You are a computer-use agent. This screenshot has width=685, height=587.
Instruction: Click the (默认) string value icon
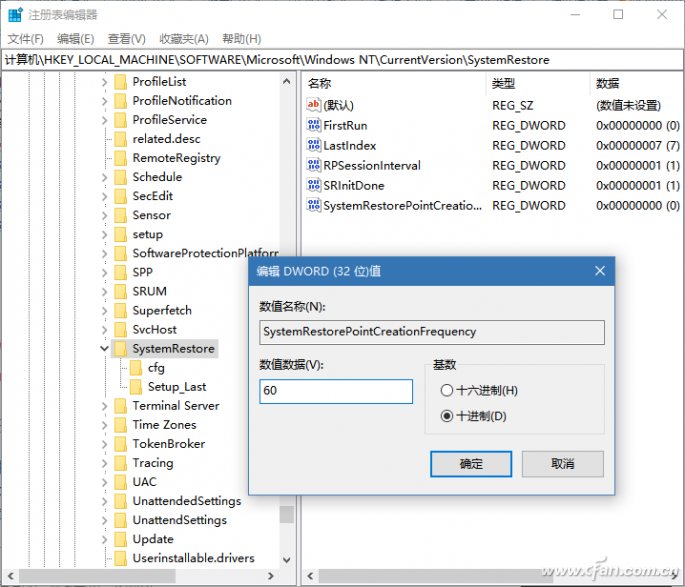(313, 105)
